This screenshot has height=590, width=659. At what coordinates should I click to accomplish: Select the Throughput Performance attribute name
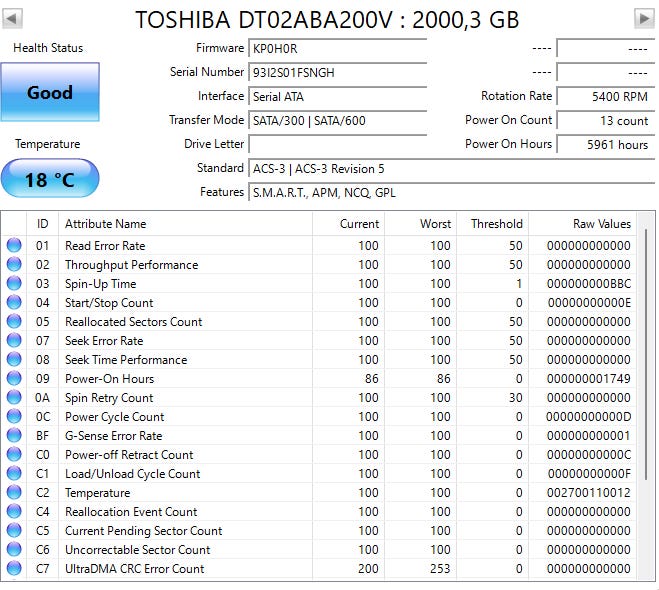132,265
